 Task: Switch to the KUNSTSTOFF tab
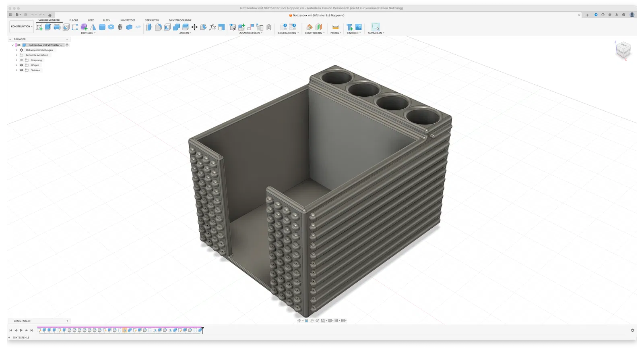pos(128,20)
